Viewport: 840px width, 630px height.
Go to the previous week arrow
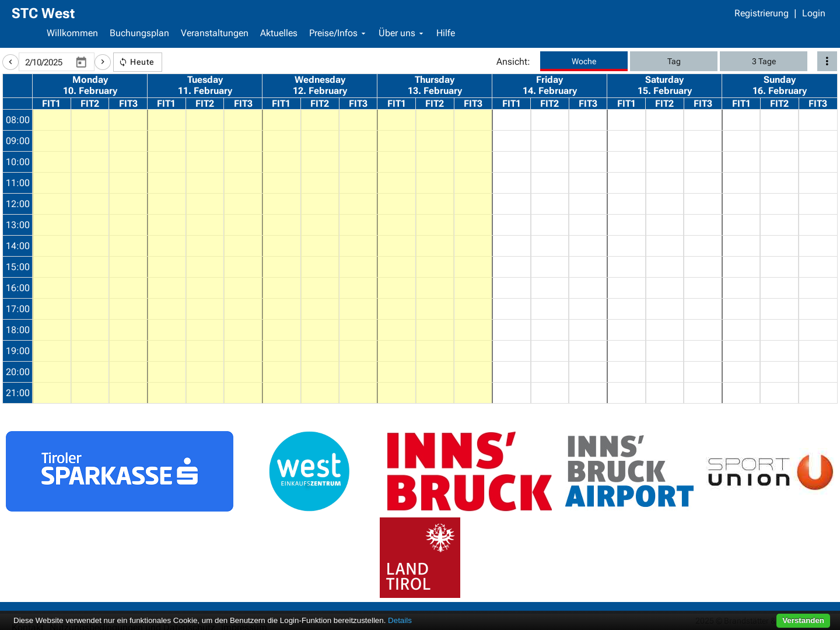point(10,62)
